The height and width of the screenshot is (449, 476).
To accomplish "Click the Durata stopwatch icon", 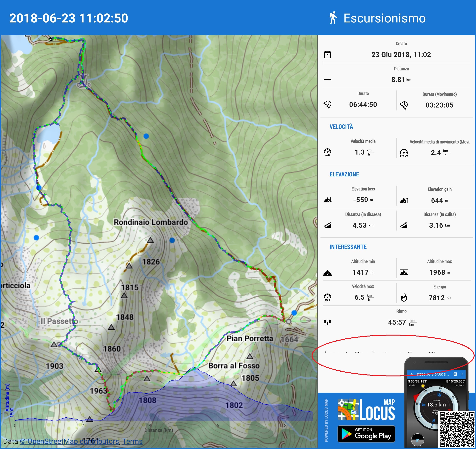I will 327,104.
